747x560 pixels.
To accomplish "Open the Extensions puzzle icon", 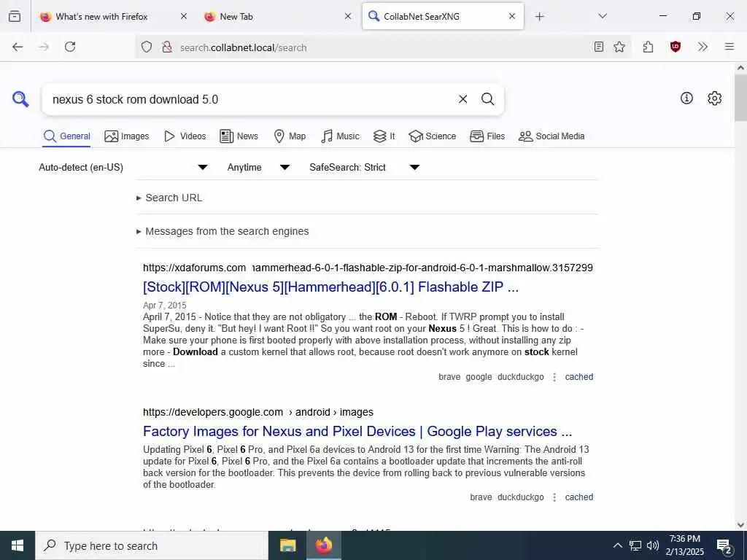I will click(648, 47).
